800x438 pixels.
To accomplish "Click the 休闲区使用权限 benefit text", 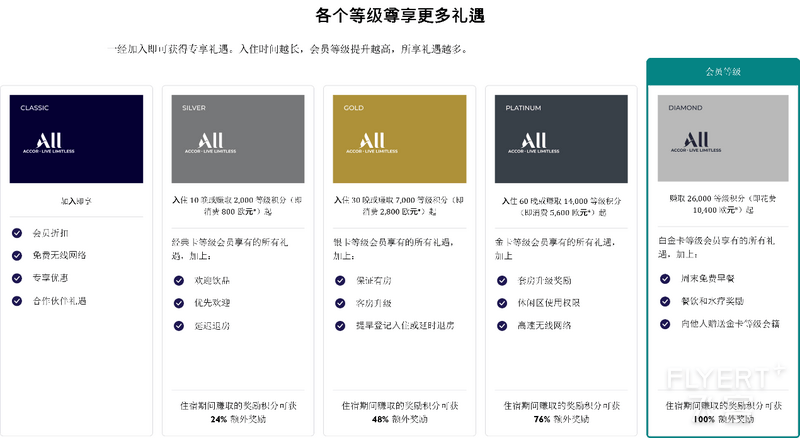I will [549, 303].
